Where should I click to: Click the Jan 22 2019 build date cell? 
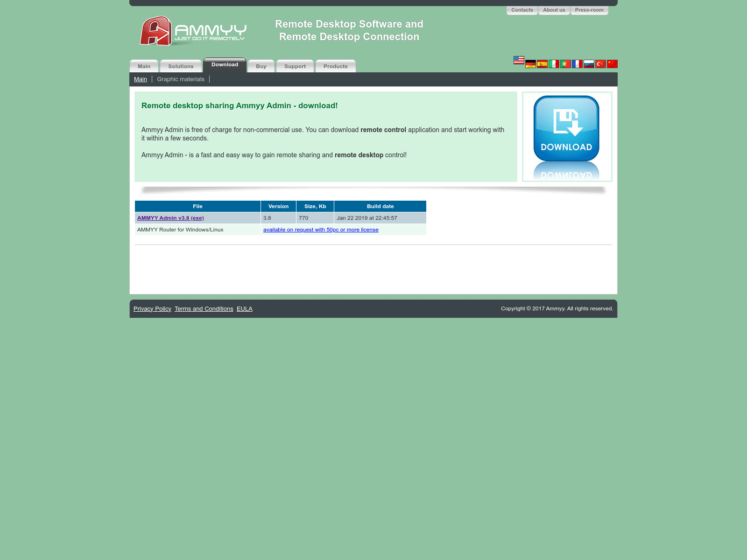pyautogui.click(x=380, y=218)
